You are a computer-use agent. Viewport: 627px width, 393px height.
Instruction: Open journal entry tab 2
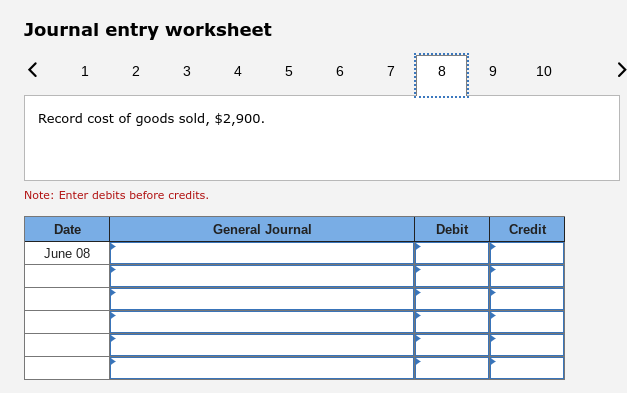point(136,71)
